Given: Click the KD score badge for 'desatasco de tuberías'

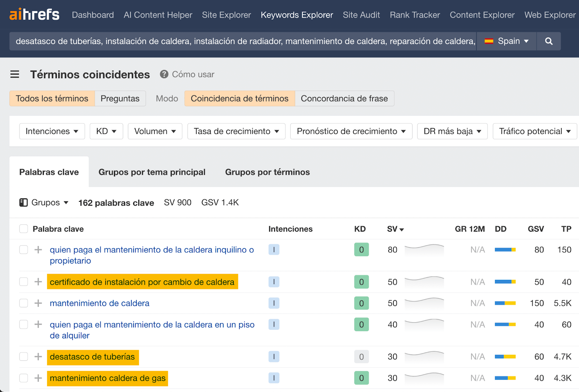Looking at the screenshot, I should pos(361,357).
